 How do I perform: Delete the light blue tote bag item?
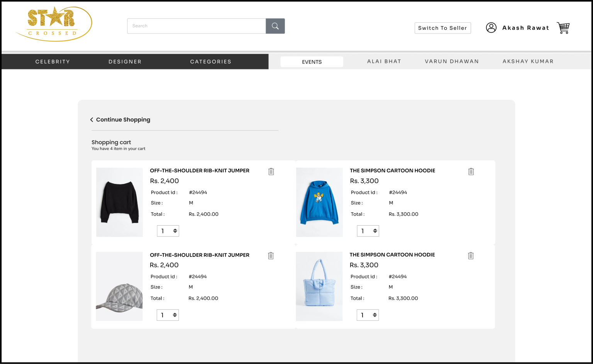point(471,256)
